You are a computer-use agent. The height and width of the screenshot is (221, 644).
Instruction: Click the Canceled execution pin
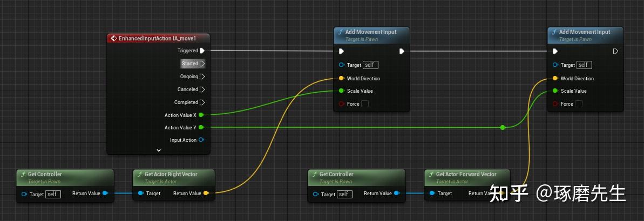pyautogui.click(x=202, y=89)
